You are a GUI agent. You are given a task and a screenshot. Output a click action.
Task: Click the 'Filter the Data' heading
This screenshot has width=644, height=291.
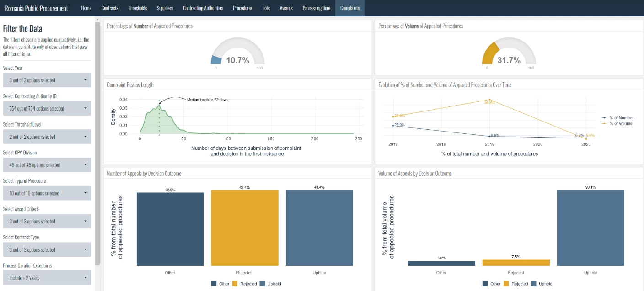tap(22, 28)
